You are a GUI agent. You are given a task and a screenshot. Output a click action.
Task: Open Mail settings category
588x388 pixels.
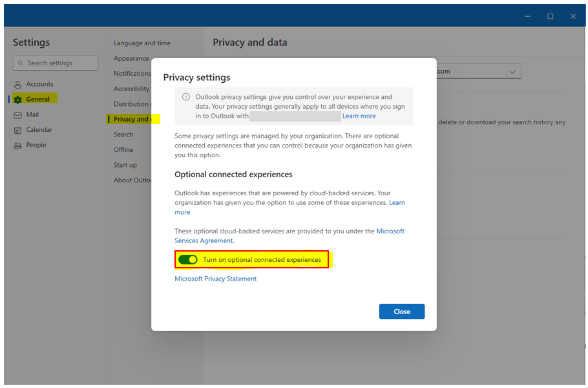(26, 114)
